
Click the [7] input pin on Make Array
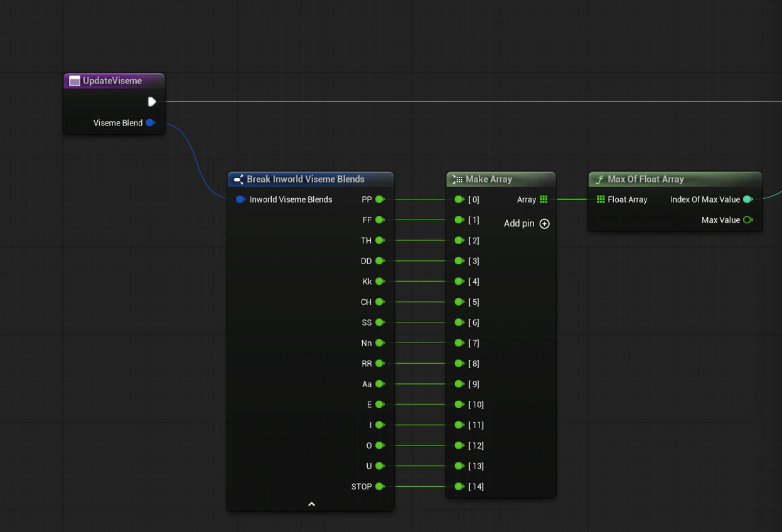coord(459,343)
